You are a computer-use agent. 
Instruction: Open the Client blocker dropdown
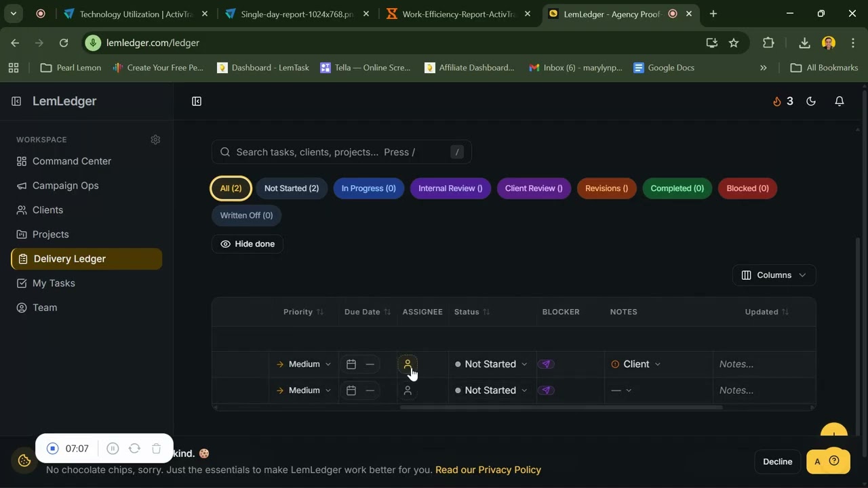(635, 364)
